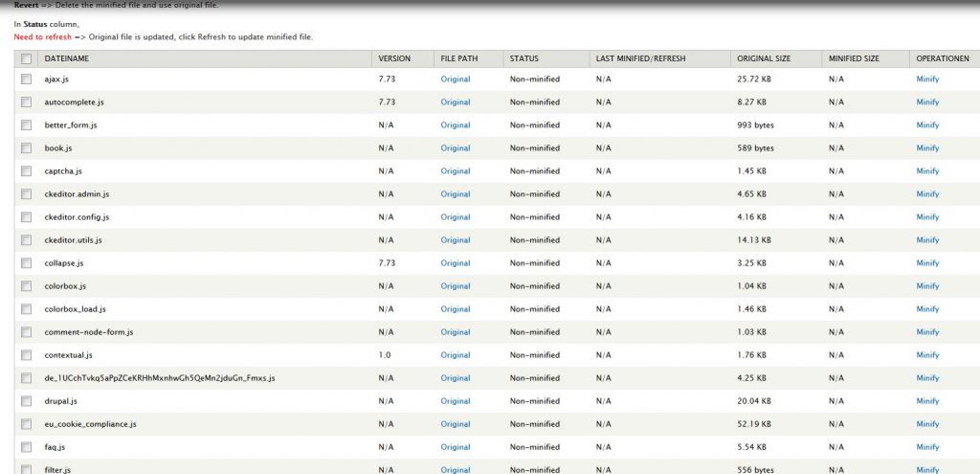Click the Status column header
Screen dimensions: 980x474
524,59
